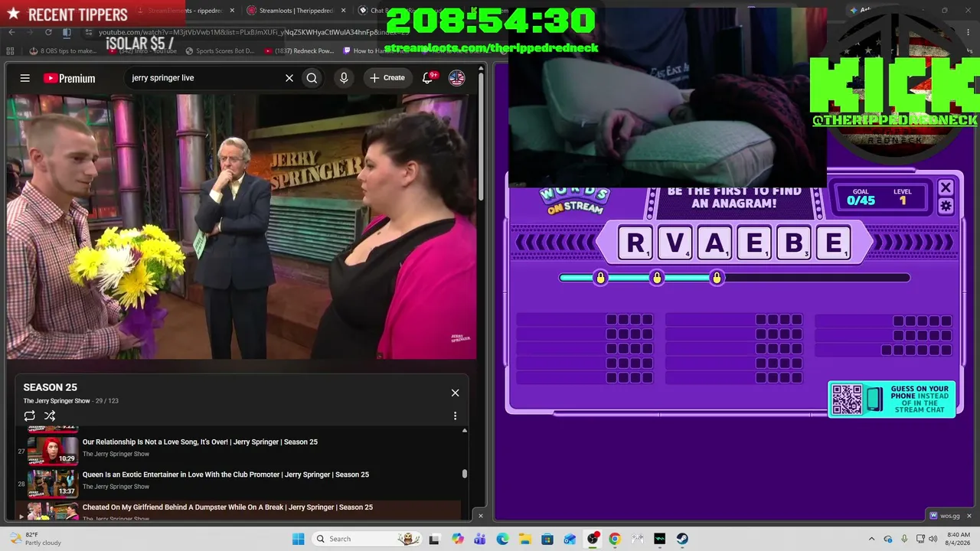
Task: Toggle playlist loop
Action: pyautogui.click(x=30, y=416)
